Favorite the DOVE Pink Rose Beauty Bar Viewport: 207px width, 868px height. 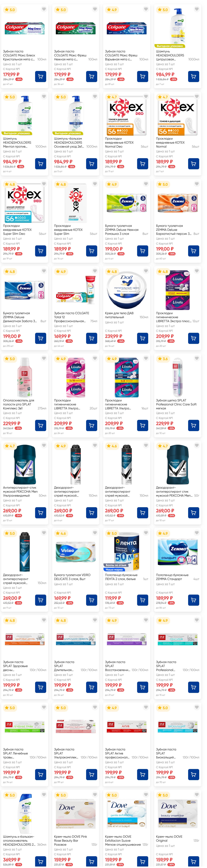point(95,795)
